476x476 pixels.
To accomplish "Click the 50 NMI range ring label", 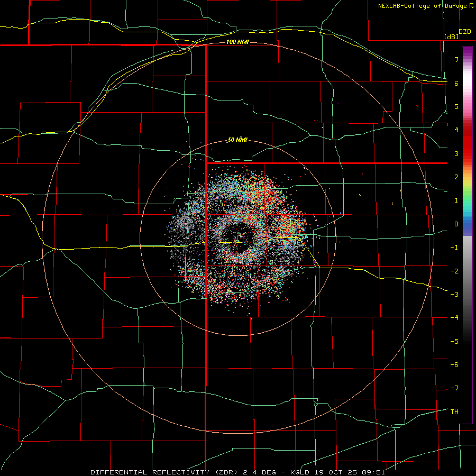I will [x=237, y=140].
